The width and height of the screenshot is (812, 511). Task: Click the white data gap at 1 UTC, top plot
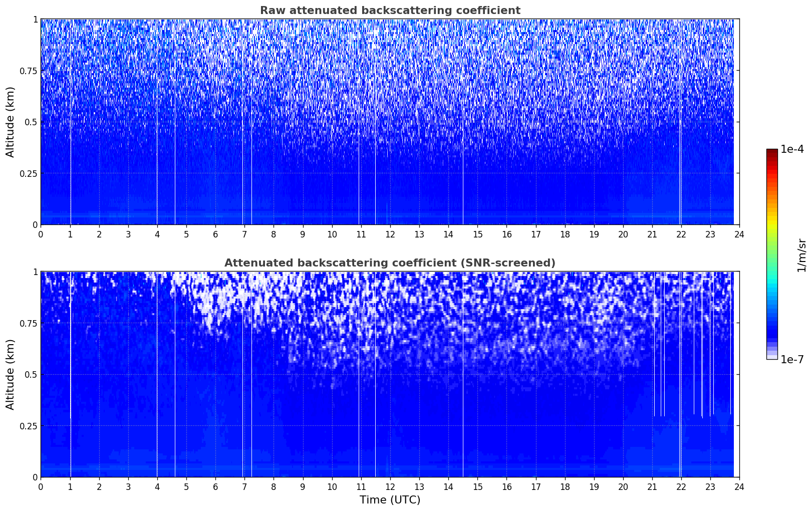tap(71, 122)
